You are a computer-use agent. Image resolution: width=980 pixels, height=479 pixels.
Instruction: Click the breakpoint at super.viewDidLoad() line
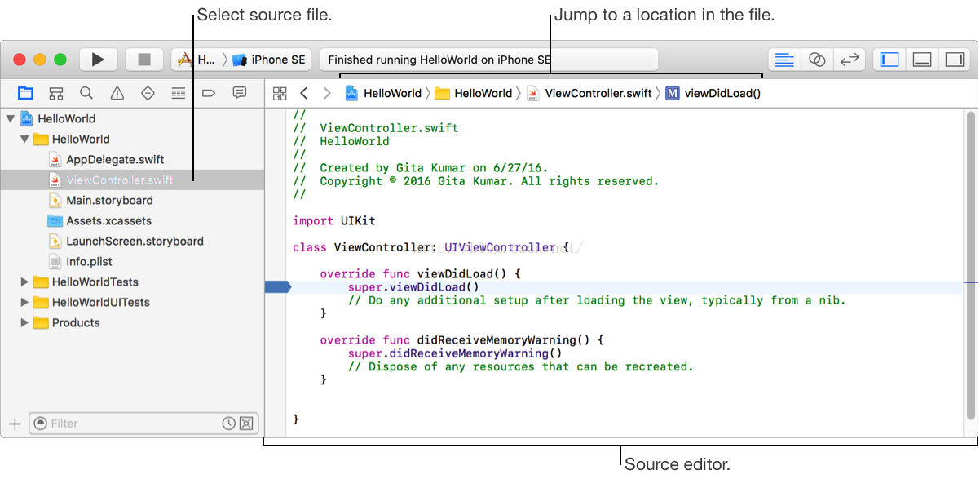click(x=278, y=286)
